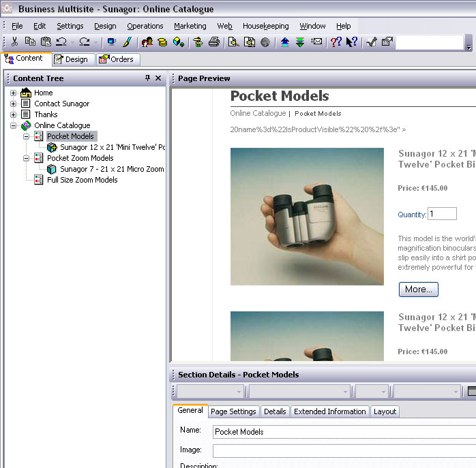Image resolution: width=476 pixels, height=468 pixels.
Task: Click the red question marks help icon
Action: click(x=336, y=42)
